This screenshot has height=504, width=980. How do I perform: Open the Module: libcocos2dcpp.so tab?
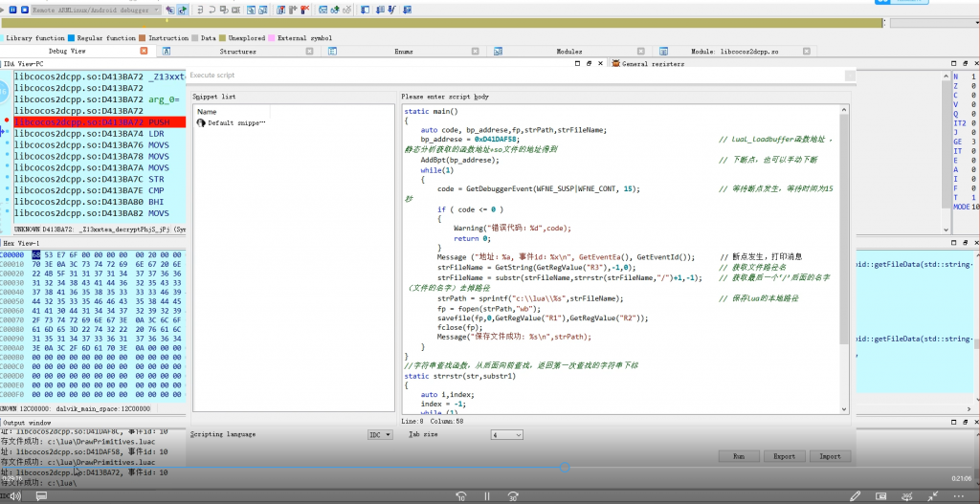coord(734,51)
